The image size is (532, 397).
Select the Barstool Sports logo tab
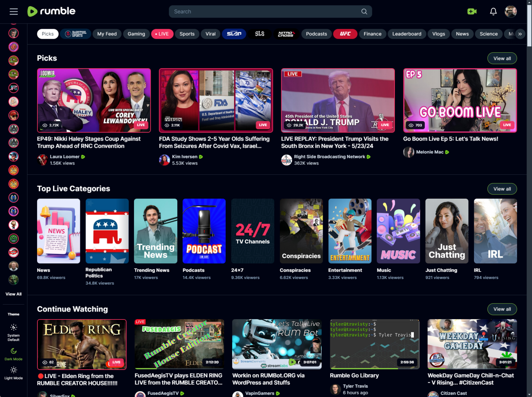(75, 34)
